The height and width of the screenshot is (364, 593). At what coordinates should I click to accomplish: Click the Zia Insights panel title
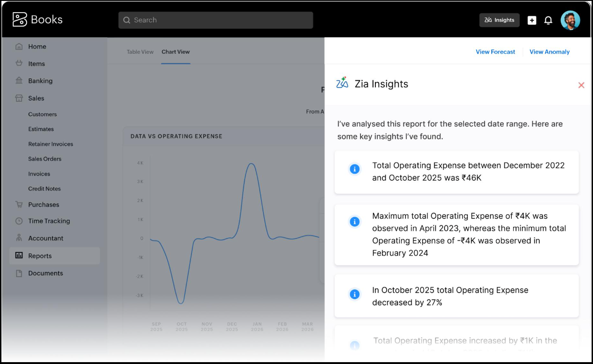pos(381,84)
